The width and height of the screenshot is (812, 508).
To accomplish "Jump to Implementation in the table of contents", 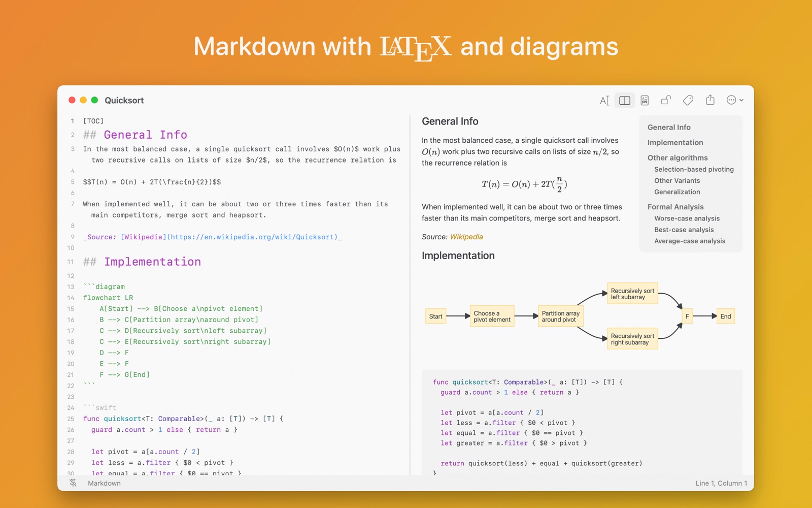I will coord(675,143).
